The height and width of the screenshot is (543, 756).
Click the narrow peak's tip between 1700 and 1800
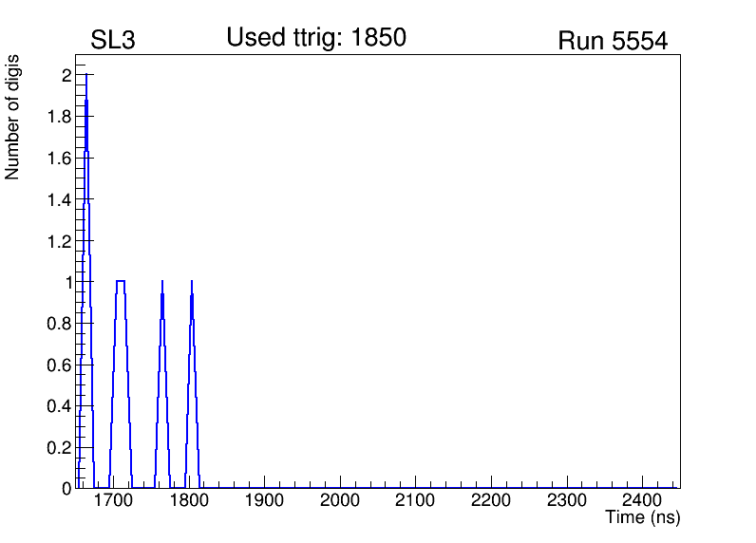click(162, 283)
